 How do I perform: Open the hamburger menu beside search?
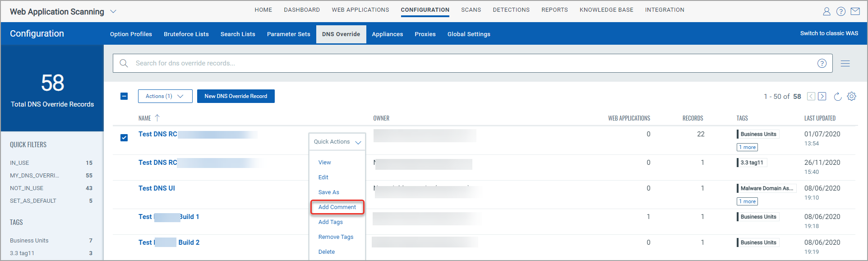coord(845,63)
